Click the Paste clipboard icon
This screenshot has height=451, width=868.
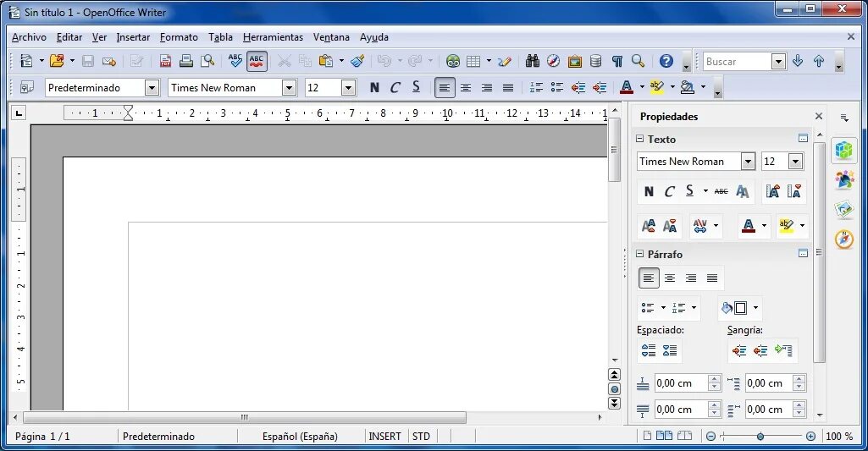(x=326, y=61)
